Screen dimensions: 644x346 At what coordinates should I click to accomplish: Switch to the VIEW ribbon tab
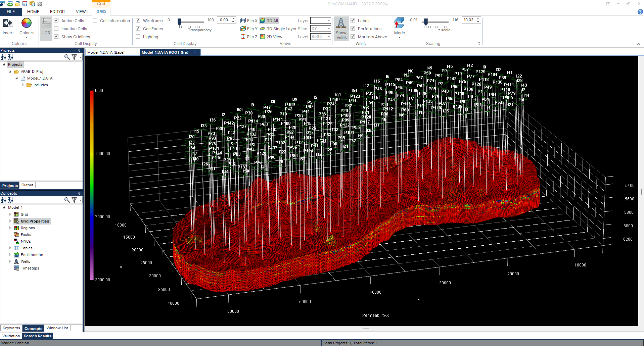coord(81,12)
